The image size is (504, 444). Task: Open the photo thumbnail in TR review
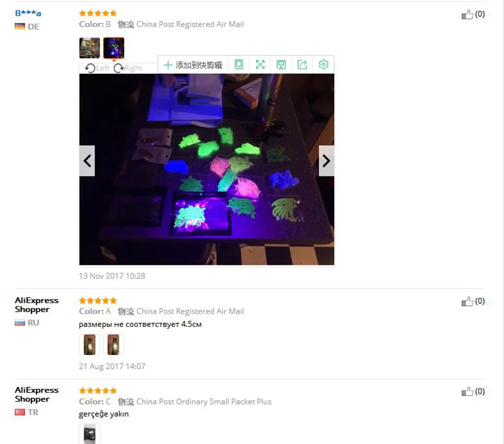coord(90,434)
